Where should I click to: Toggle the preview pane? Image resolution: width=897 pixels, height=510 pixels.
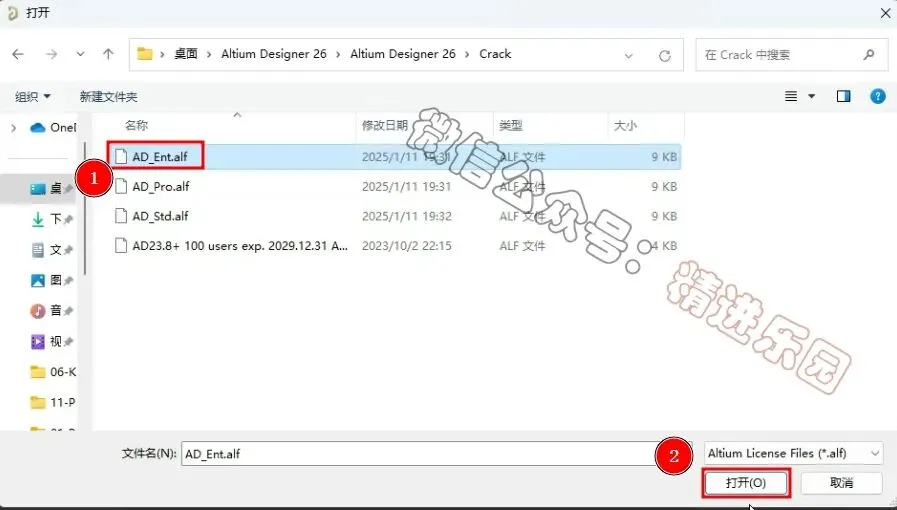coord(844,96)
